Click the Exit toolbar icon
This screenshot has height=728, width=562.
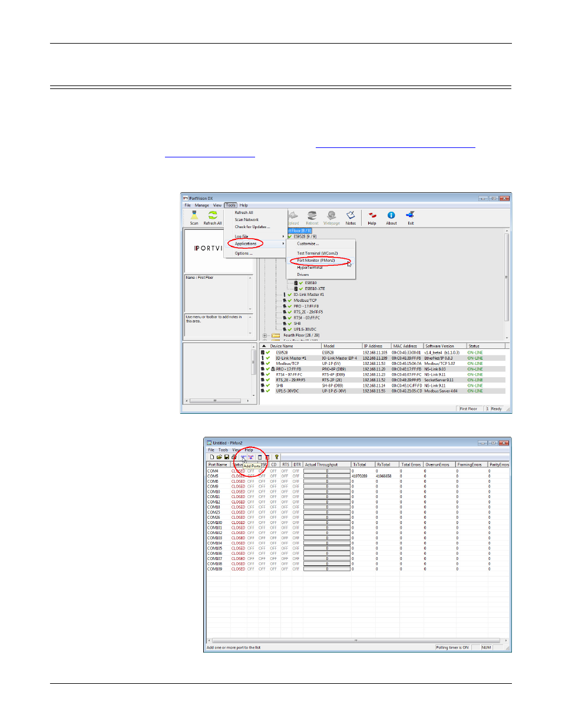(x=411, y=215)
